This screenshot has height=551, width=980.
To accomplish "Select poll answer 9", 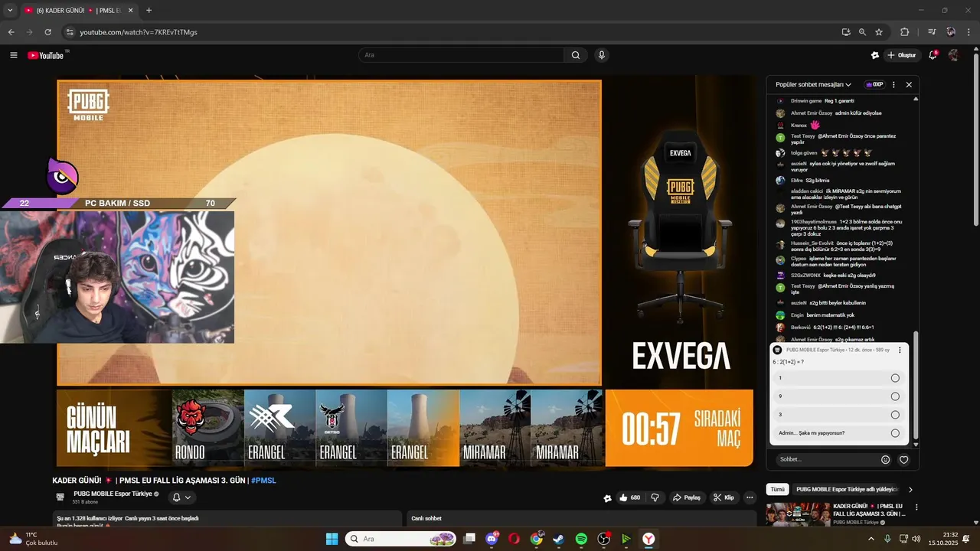I will pyautogui.click(x=839, y=396).
